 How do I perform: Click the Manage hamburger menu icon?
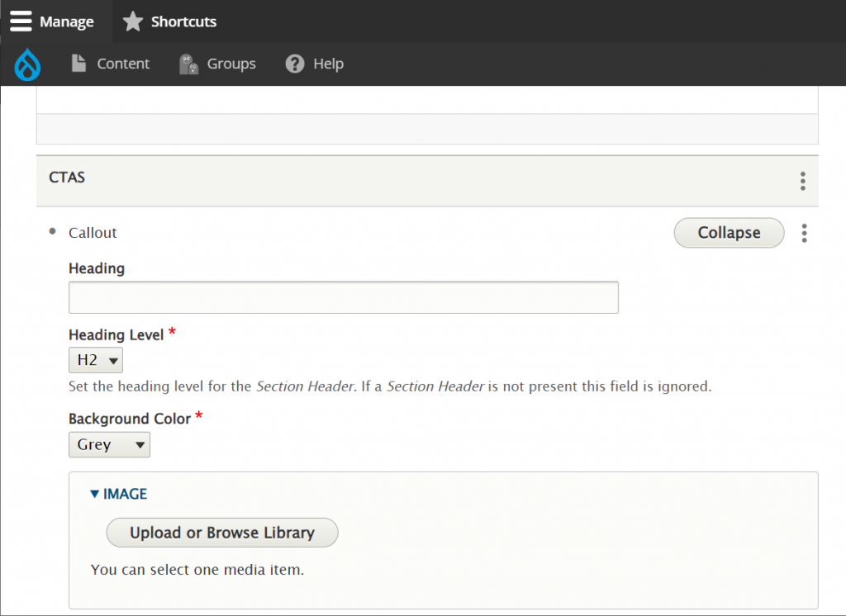click(x=21, y=21)
